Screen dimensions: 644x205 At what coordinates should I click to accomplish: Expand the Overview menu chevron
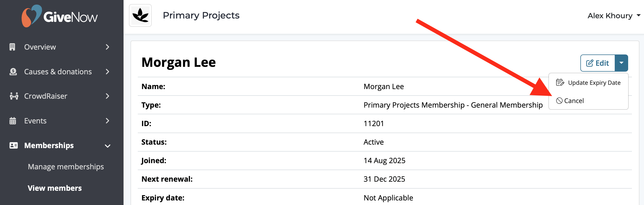click(107, 47)
